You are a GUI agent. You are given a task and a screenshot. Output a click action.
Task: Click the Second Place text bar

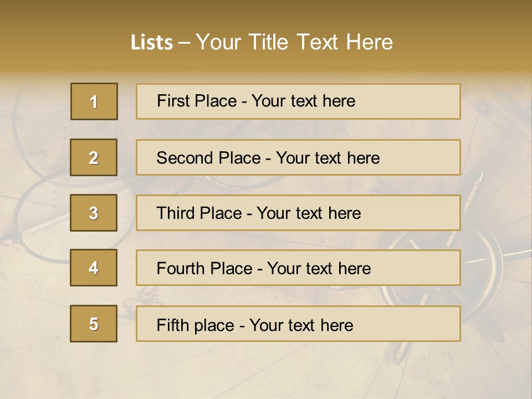tap(298, 157)
